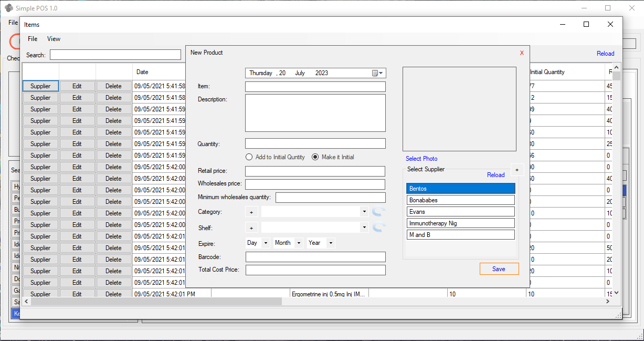Close the New Product dialog with red X
Screen dimensions: 644x341
[522, 53]
